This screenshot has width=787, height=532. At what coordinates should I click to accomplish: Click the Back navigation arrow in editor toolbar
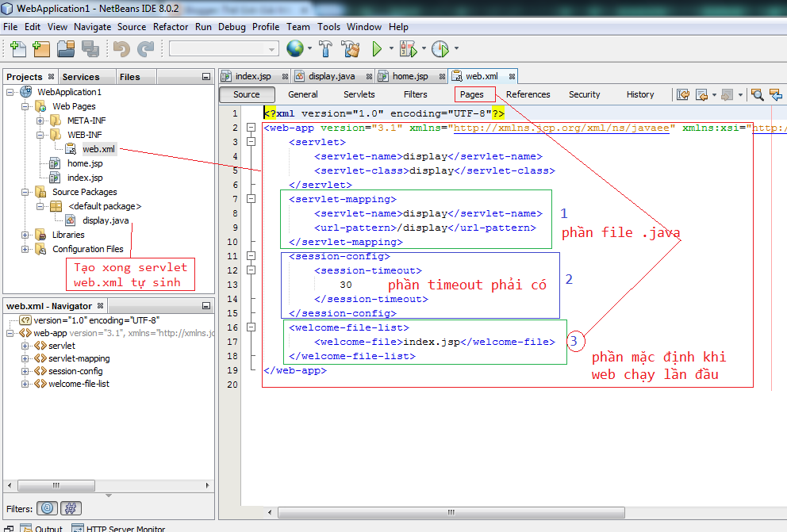point(703,94)
